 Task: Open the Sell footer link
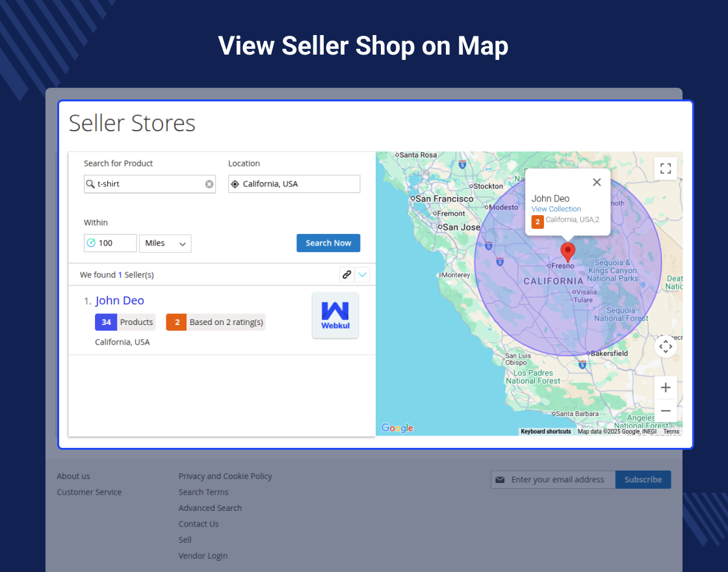pyautogui.click(x=185, y=540)
